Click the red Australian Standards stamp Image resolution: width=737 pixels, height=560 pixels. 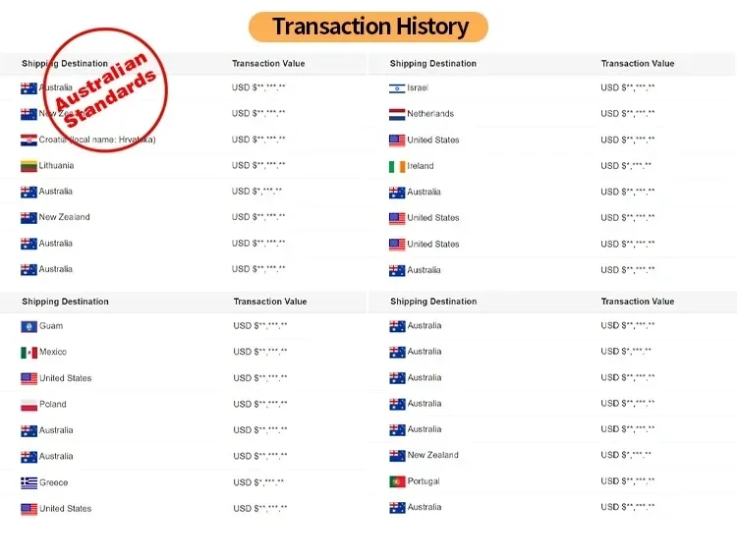click(x=105, y=91)
